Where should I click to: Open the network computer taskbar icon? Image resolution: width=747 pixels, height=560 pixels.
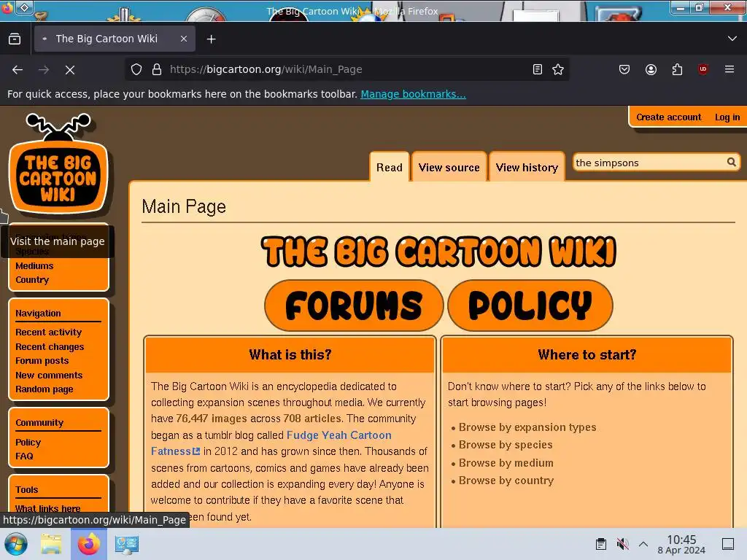[x=127, y=544]
